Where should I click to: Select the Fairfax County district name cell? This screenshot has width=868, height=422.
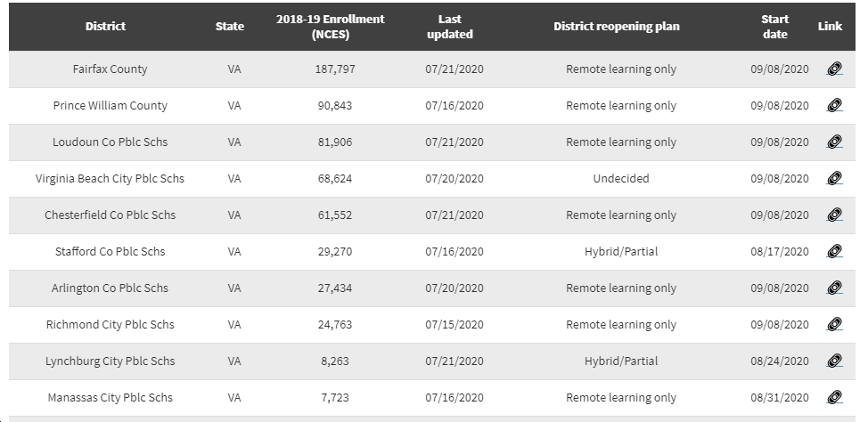click(x=111, y=69)
